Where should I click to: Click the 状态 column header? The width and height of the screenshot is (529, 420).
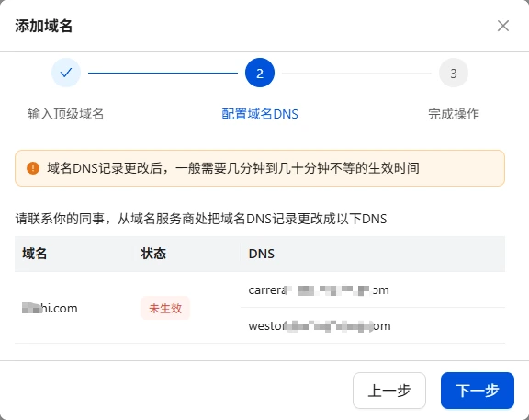coord(153,254)
